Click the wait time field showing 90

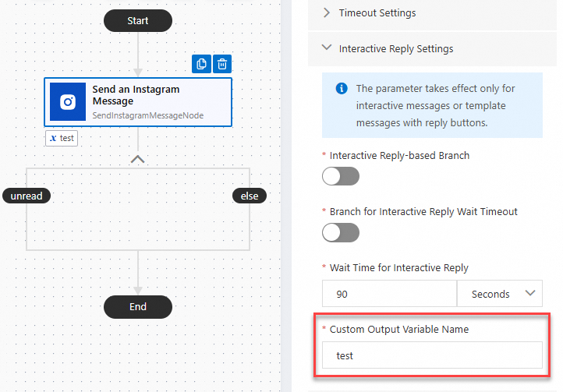tap(389, 294)
